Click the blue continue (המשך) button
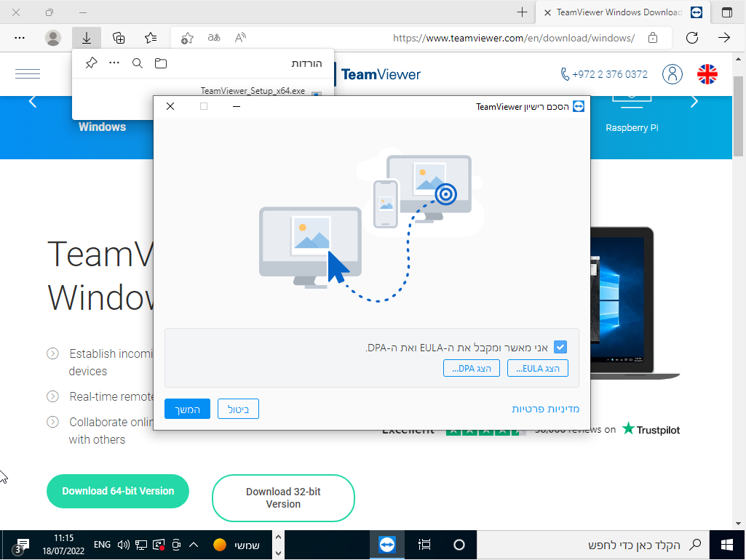 (188, 409)
